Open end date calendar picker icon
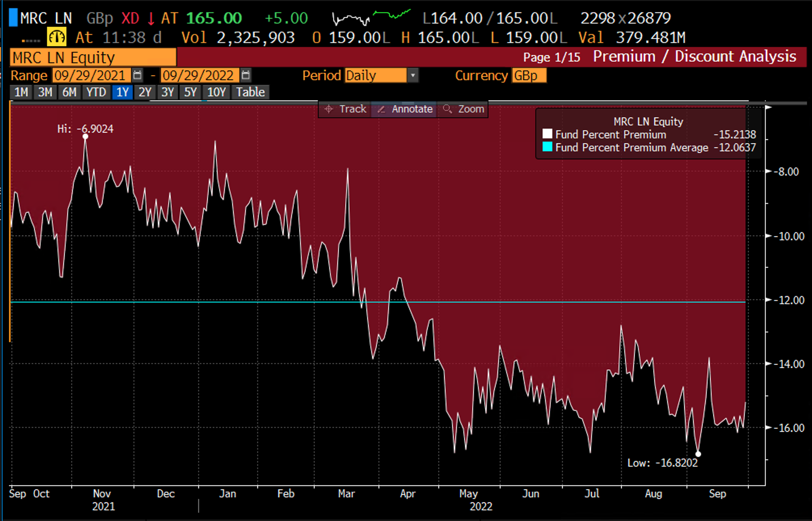The image size is (812, 521). (246, 75)
